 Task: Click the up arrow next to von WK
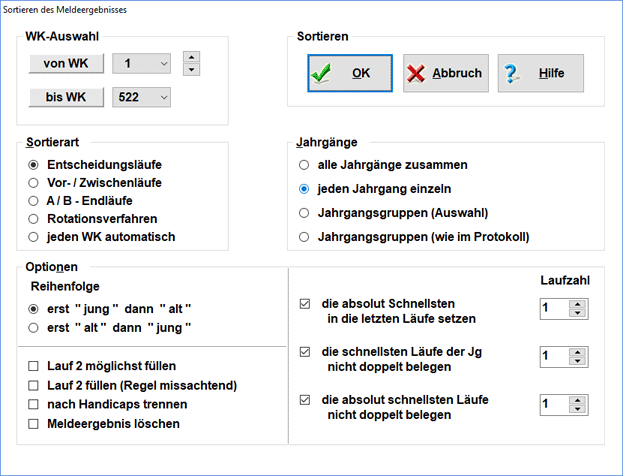click(193, 56)
